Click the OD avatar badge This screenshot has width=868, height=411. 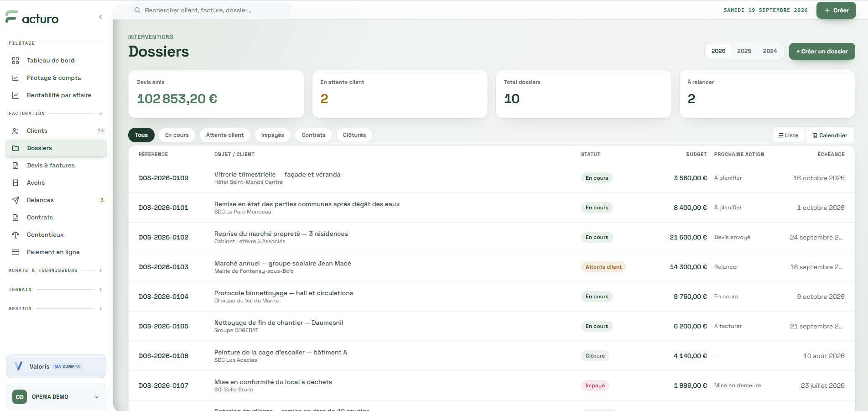coord(20,397)
